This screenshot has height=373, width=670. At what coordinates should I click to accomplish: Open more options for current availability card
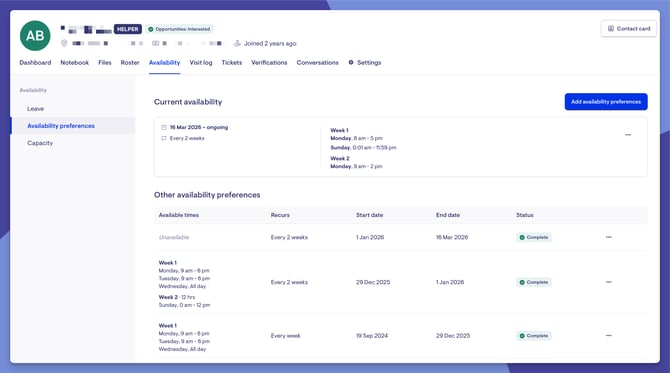click(628, 135)
